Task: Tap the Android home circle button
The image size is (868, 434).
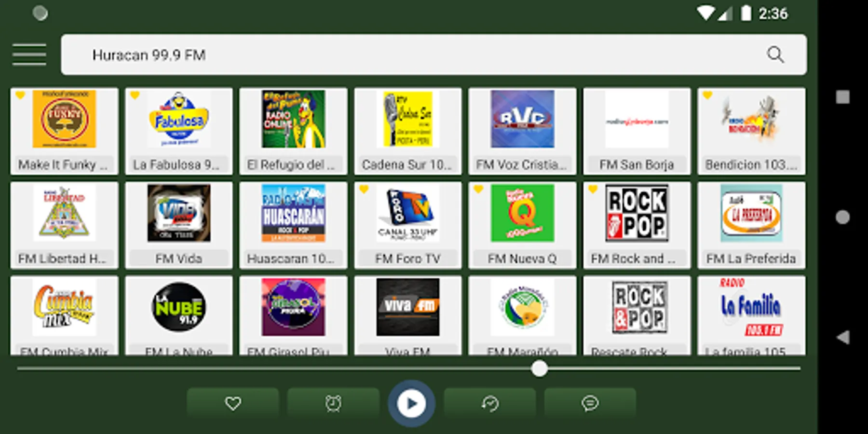Action: coord(843,217)
